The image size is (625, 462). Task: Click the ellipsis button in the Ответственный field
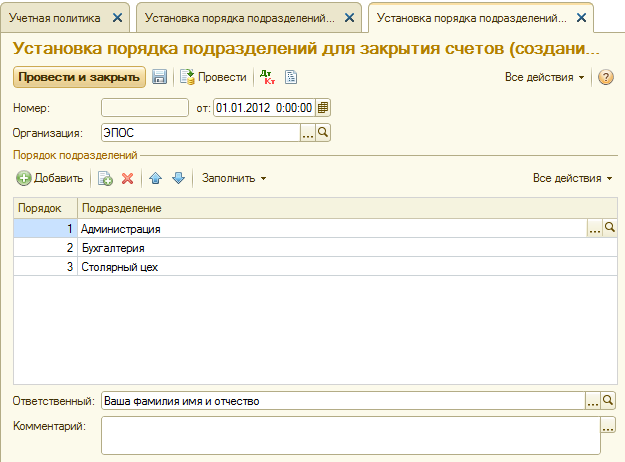[593, 401]
